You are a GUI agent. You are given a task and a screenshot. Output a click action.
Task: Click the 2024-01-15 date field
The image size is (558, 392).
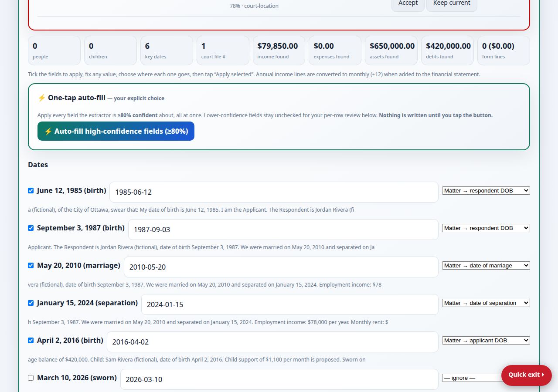point(290,304)
